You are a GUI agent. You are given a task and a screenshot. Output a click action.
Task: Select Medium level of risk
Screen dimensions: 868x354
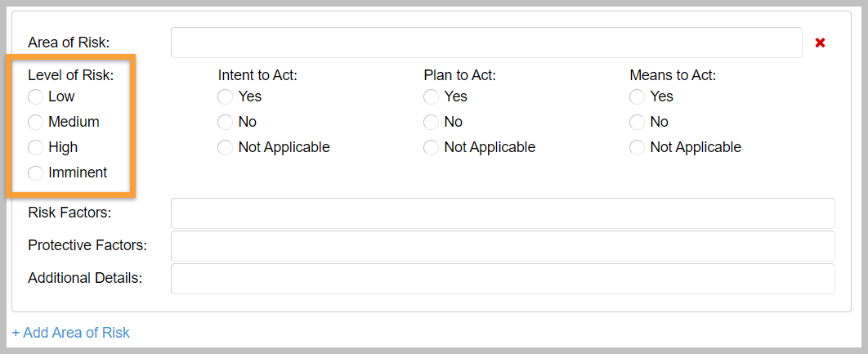click(x=35, y=122)
